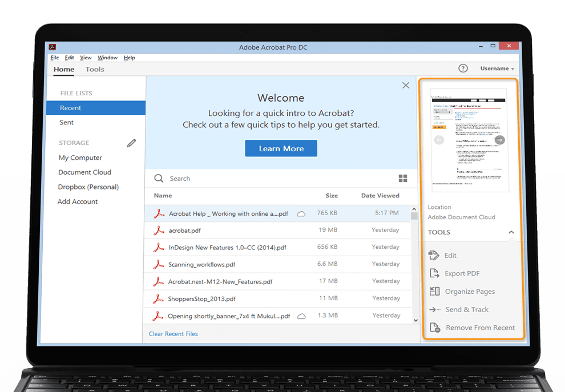565x392 pixels.
Task: Click the Export PDF icon
Action: (x=434, y=273)
